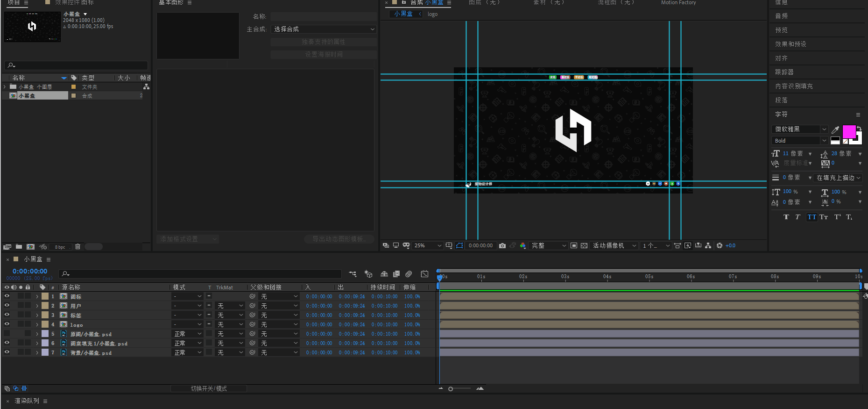Open the 渲染队列 tab

27,401
